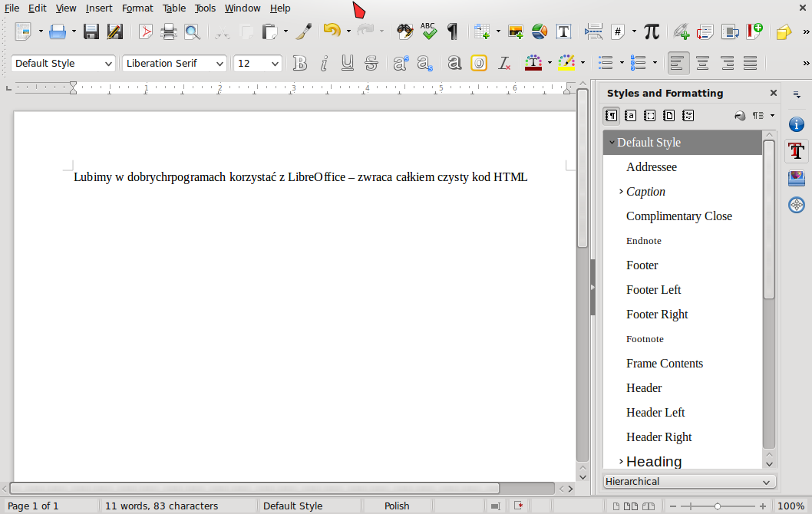Click the Open file icon

tap(58, 31)
